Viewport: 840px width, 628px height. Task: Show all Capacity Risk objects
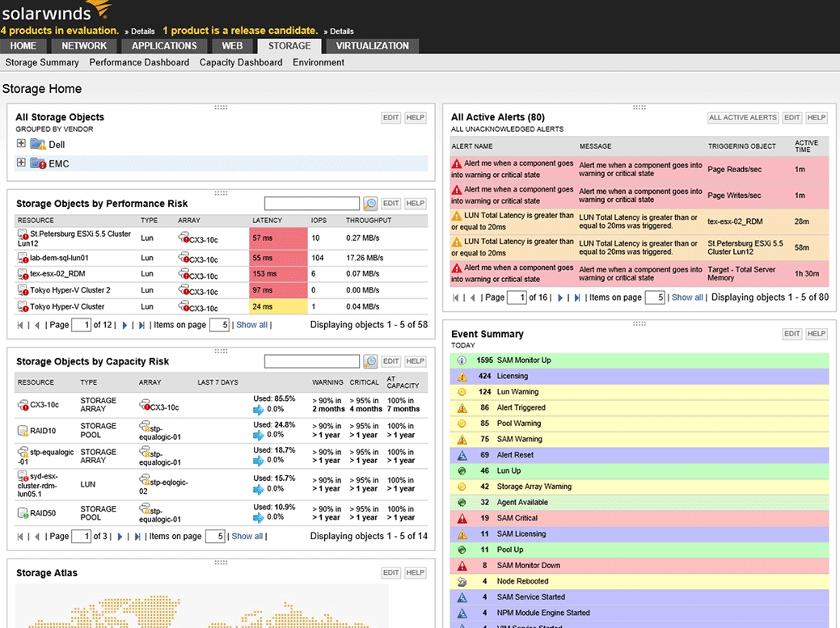[247, 537]
